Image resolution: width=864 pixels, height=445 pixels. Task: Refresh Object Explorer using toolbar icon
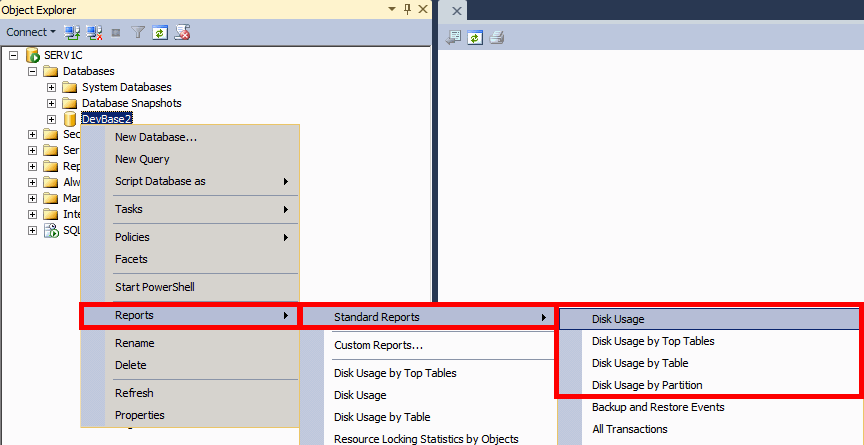pyautogui.click(x=159, y=32)
